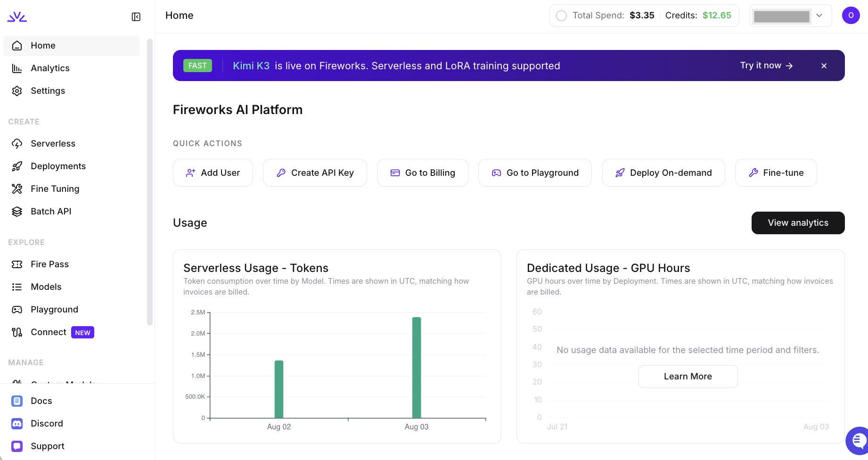Click the sidebar vertical scrollbar

pyautogui.click(x=150, y=182)
